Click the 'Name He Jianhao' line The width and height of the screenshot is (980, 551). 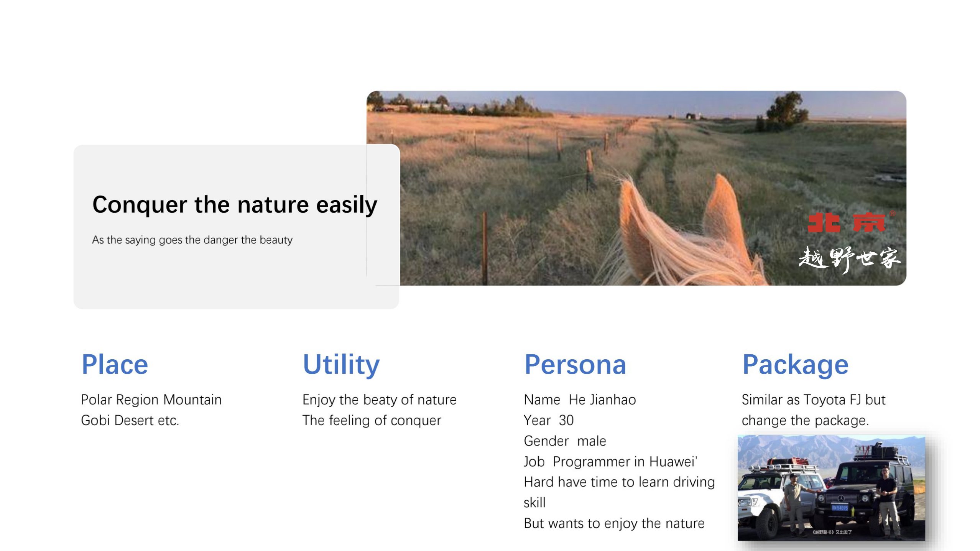580,400
